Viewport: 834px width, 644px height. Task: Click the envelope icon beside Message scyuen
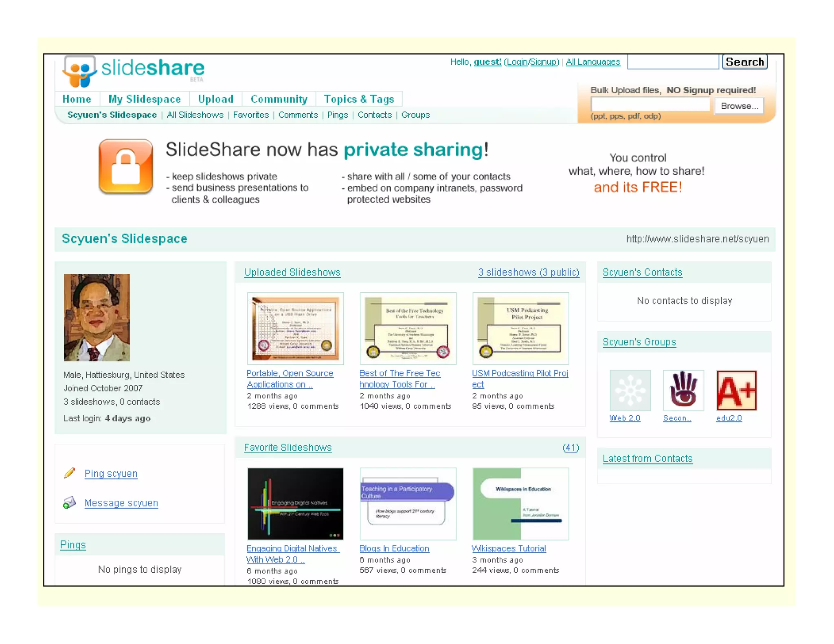click(x=70, y=502)
